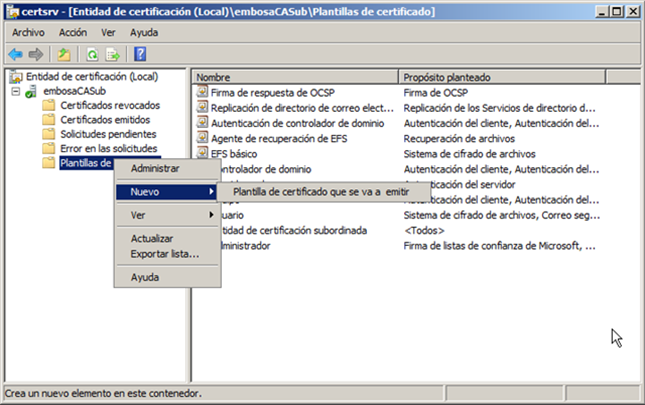Click the Refresh toolbar icon
Viewport: 645px width, 405px height.
tap(91, 54)
